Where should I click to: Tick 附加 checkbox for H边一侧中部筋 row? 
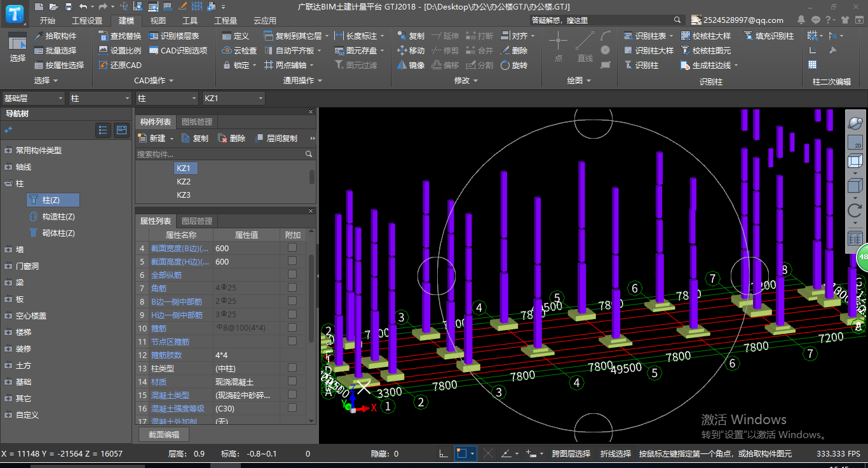pos(292,314)
